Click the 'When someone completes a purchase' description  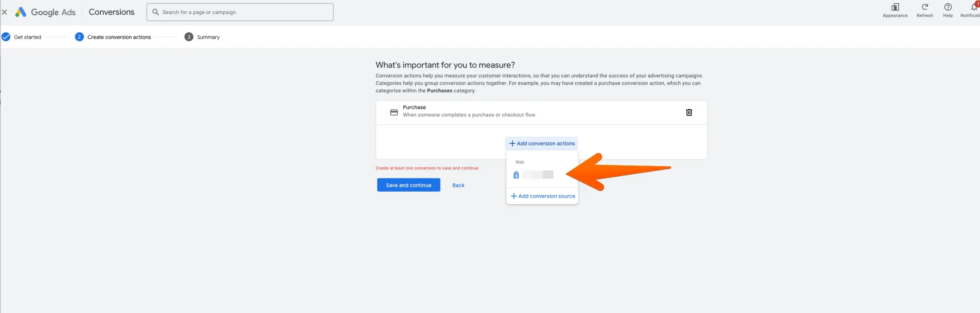(469, 115)
